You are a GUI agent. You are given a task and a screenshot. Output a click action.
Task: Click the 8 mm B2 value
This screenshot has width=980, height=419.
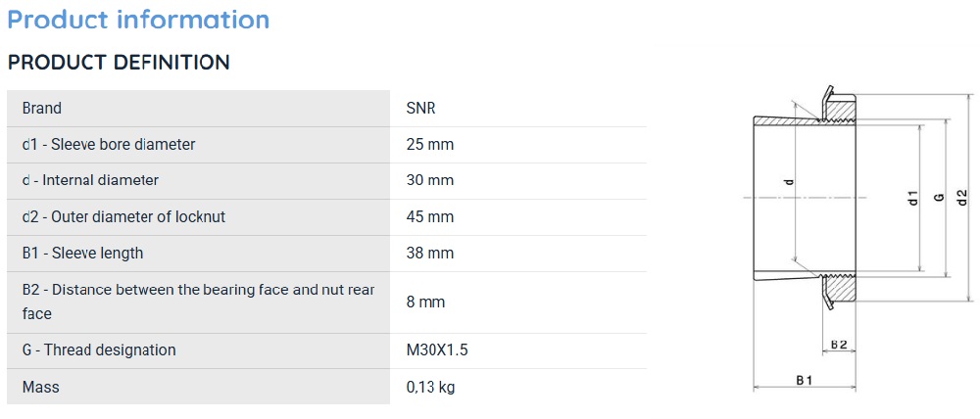[425, 303]
